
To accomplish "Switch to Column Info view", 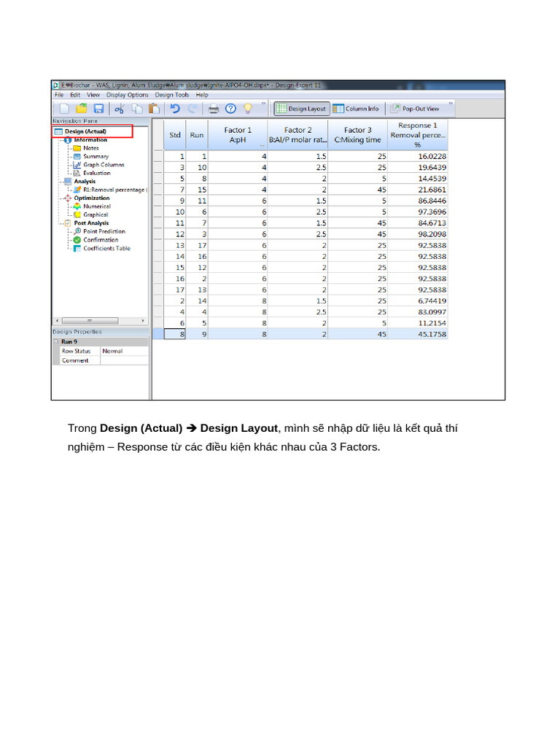I will pyautogui.click(x=356, y=109).
